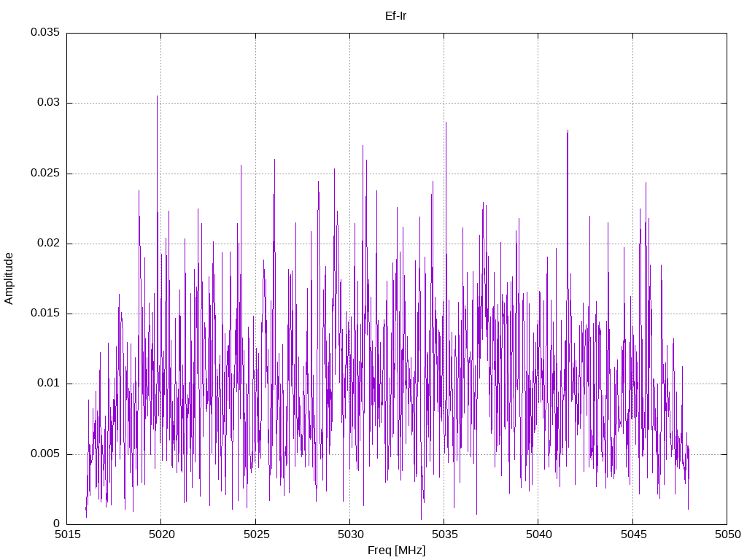Click the spectrum peak just above 5035 MHz
This screenshot has height=560, width=747.
tap(446, 122)
